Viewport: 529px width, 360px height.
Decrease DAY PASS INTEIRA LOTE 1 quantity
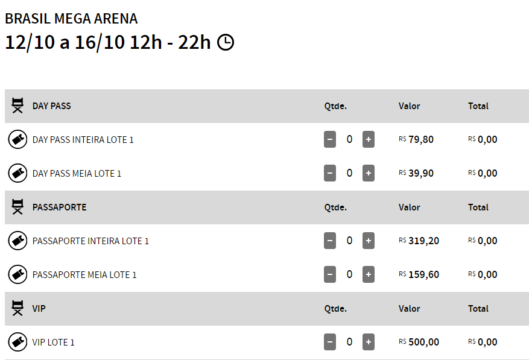[330, 139]
